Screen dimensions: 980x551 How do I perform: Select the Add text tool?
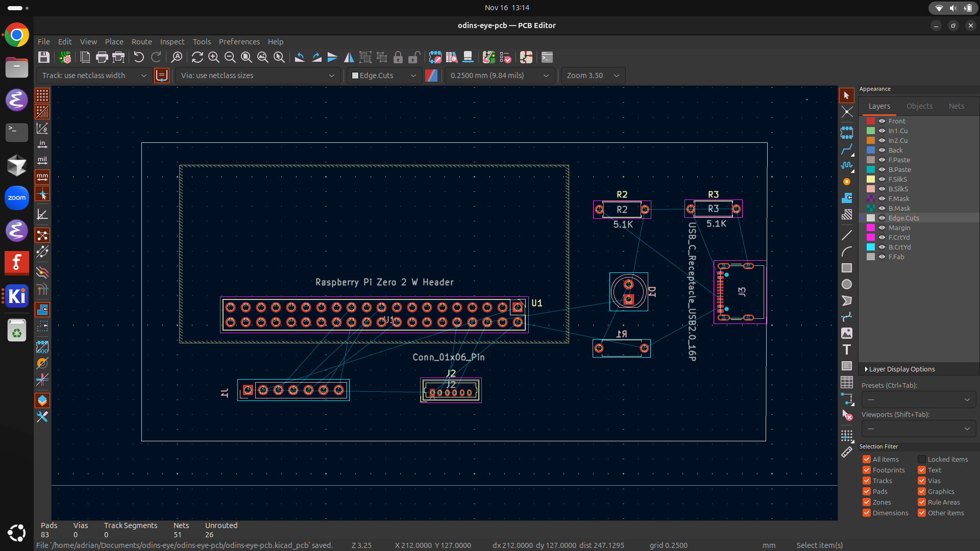point(847,349)
